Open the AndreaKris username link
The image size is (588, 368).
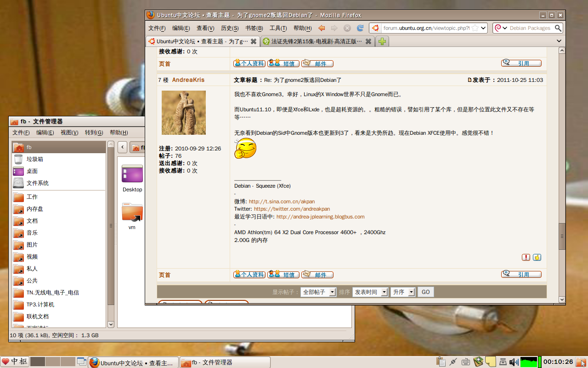188,80
